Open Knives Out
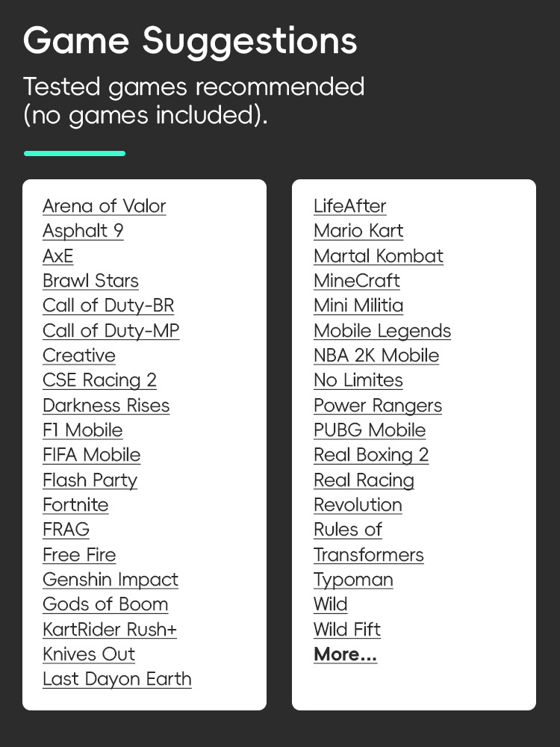This screenshot has height=747, width=560. [x=89, y=654]
